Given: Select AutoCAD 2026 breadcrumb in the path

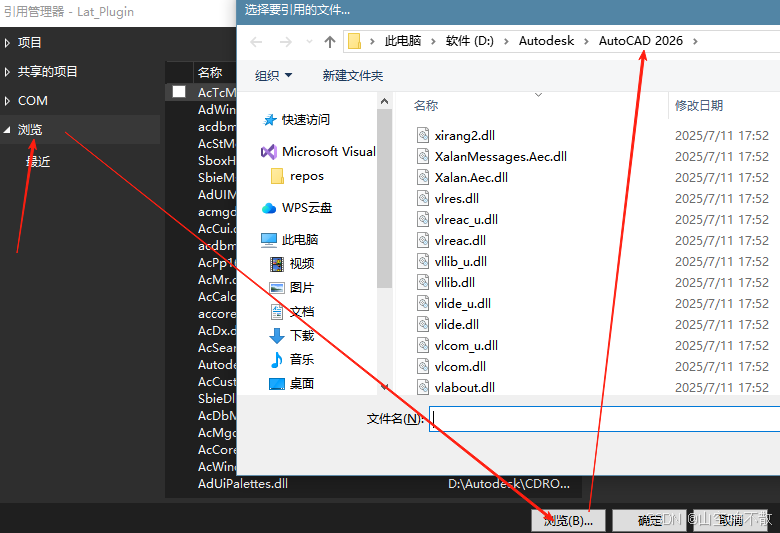Looking at the screenshot, I should click(x=641, y=41).
